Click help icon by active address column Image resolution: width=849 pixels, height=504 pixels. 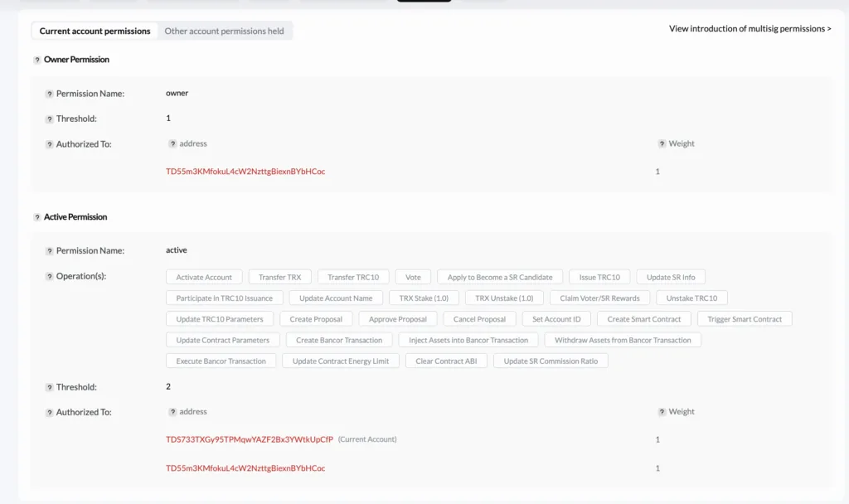point(172,412)
